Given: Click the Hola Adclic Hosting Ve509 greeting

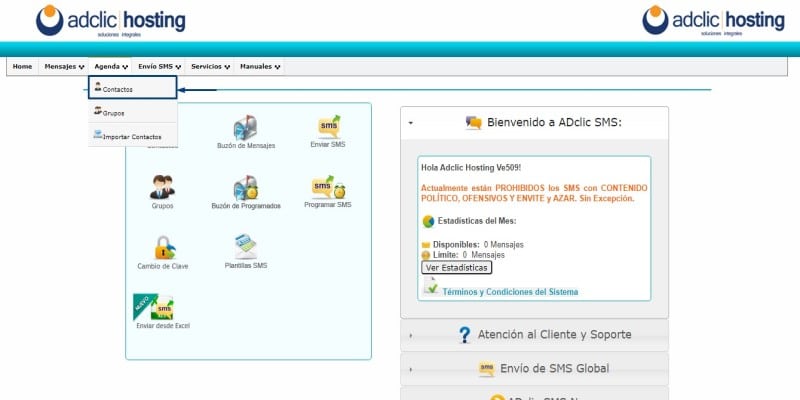Looking at the screenshot, I should click(471, 168).
